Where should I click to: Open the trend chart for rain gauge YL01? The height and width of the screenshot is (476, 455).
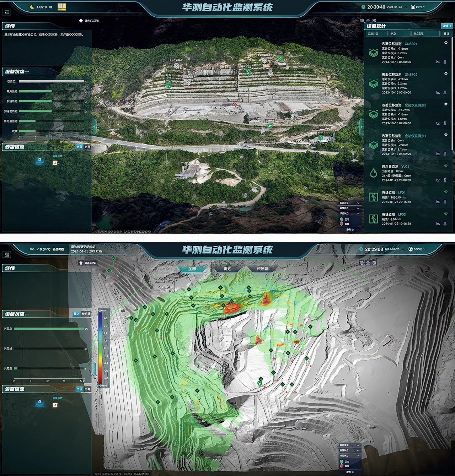pos(438,180)
